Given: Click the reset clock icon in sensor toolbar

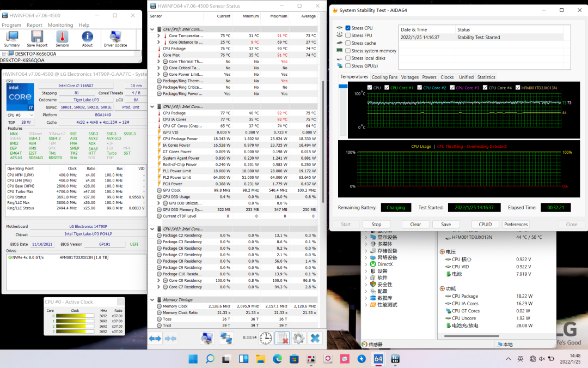Looking at the screenshot, I should click(x=266, y=339).
